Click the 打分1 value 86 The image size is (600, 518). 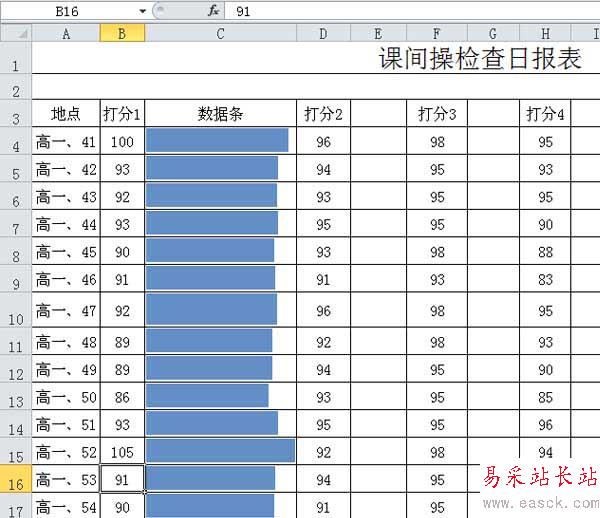(x=122, y=397)
